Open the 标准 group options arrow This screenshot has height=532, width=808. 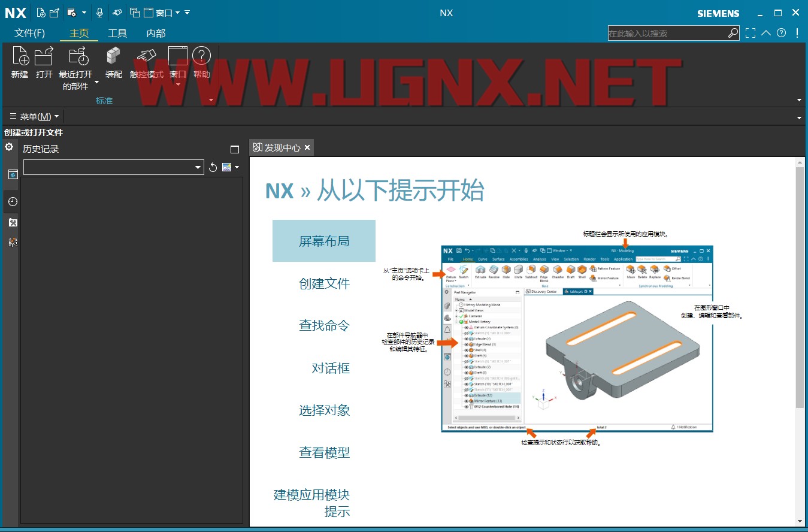211,100
